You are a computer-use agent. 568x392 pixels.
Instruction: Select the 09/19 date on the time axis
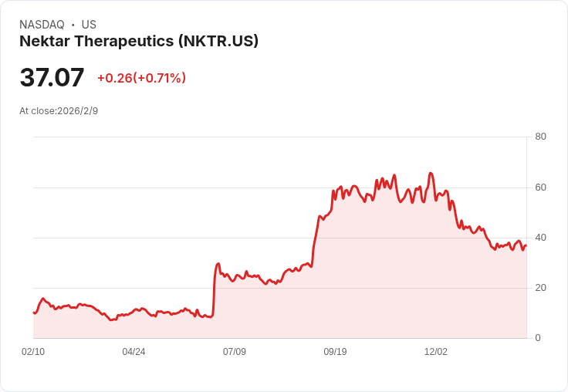[x=335, y=352]
